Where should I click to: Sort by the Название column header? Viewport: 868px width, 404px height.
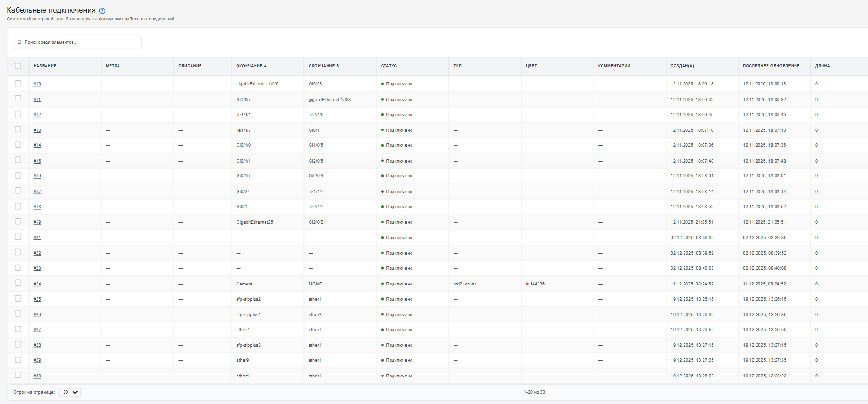point(45,66)
